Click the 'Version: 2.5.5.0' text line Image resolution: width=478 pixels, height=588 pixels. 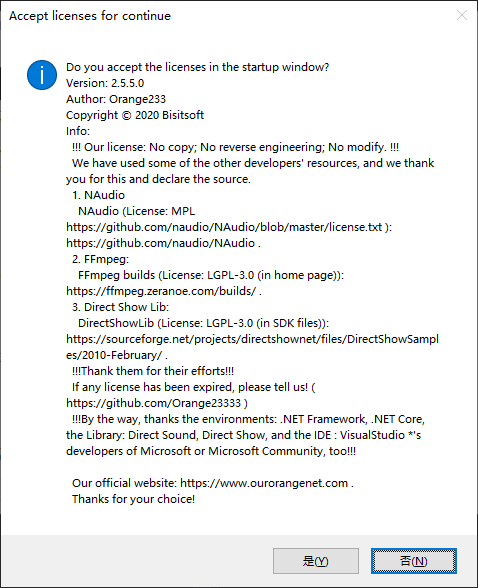pos(105,83)
